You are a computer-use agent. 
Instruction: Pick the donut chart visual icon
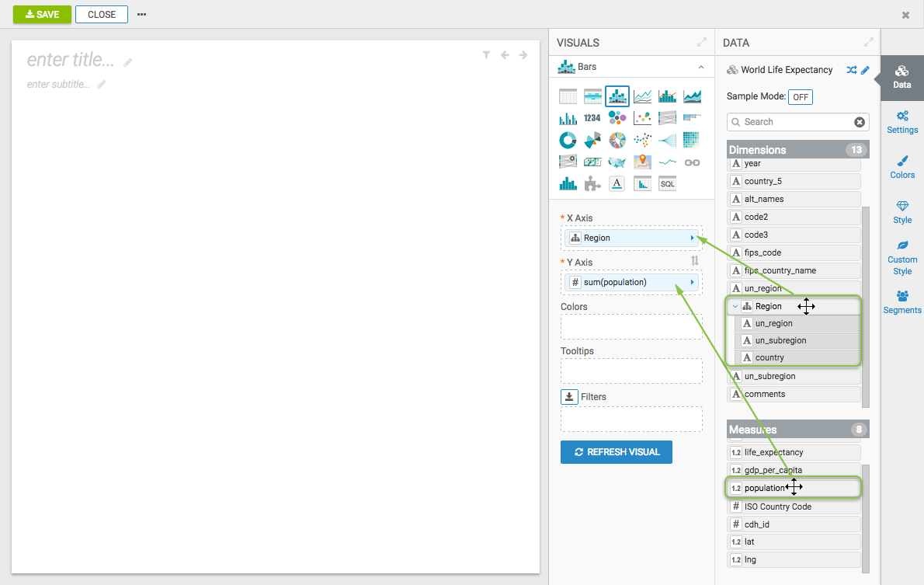pos(568,140)
